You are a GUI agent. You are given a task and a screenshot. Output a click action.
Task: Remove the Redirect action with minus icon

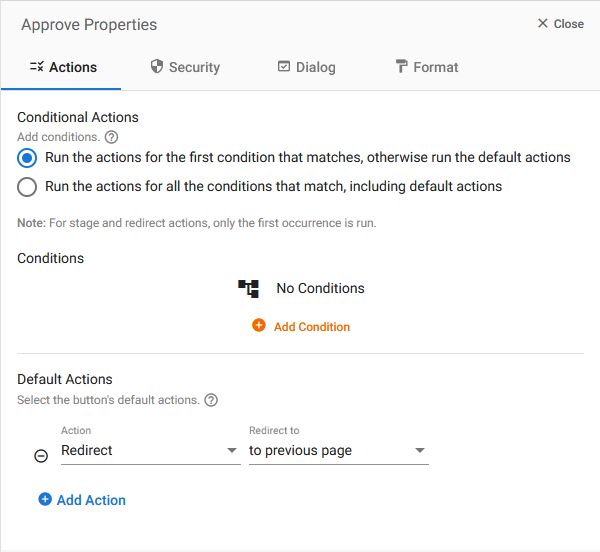[41, 456]
